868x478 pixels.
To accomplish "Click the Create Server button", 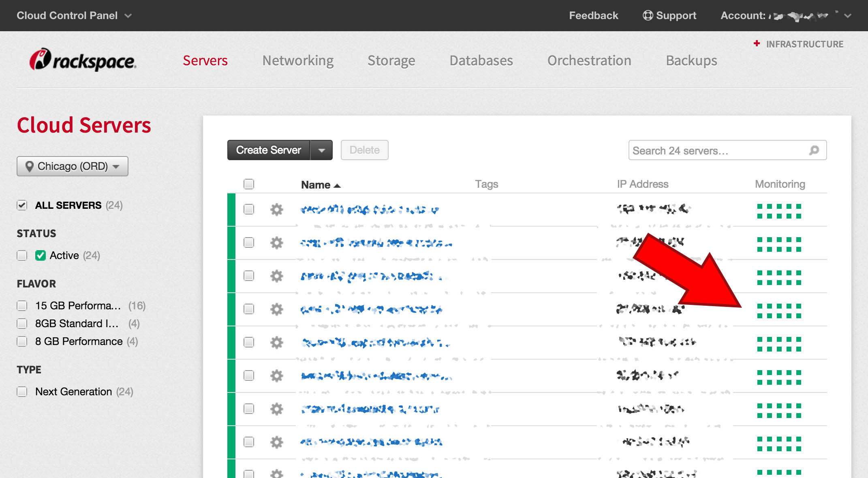I will 269,150.
